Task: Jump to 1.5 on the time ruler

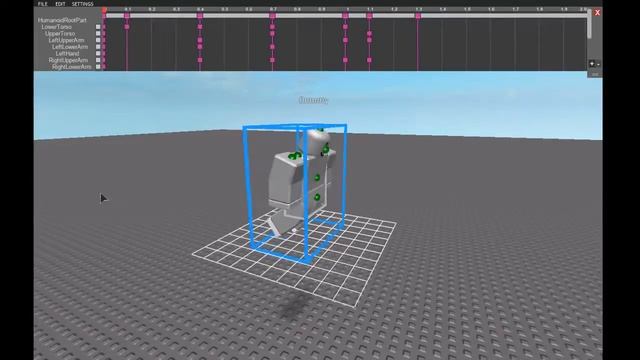Action: [467, 9]
